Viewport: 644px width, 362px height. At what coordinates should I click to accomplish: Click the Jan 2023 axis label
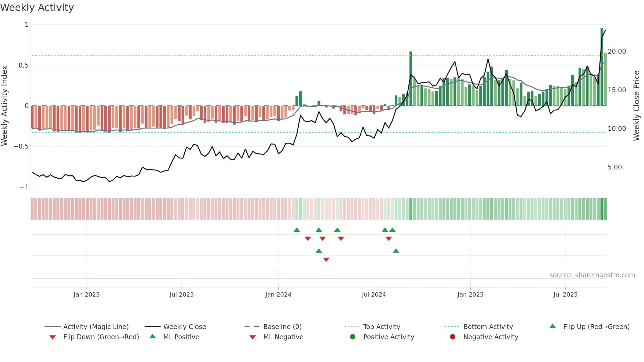[x=87, y=294]
